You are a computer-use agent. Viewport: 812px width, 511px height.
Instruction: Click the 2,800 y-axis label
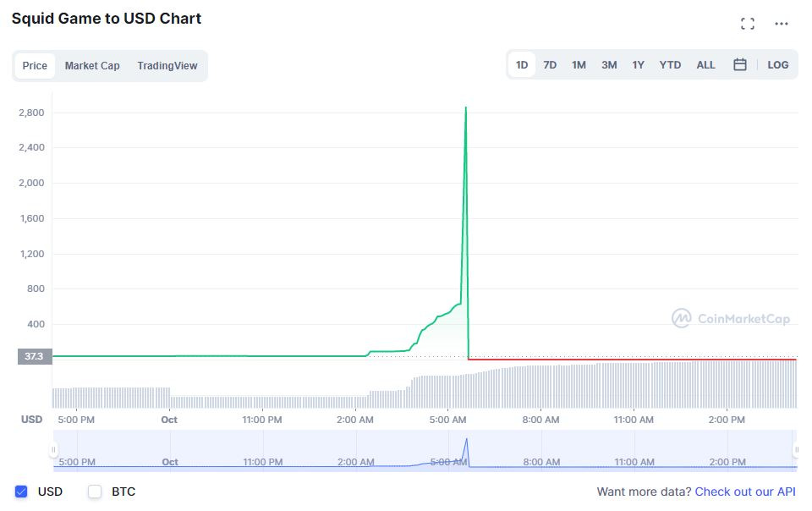(31, 113)
